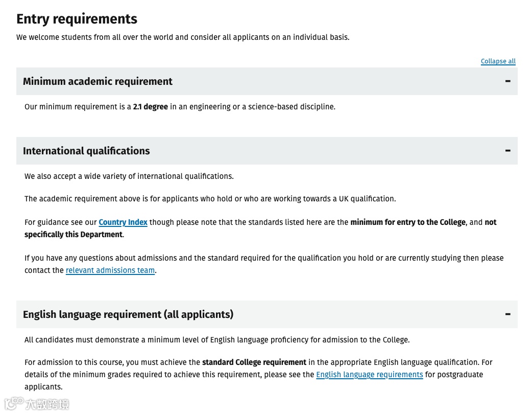Image resolution: width=532 pixels, height=414 pixels.
Task: Click the "大数跨境" watermark text
Action: coord(48,404)
